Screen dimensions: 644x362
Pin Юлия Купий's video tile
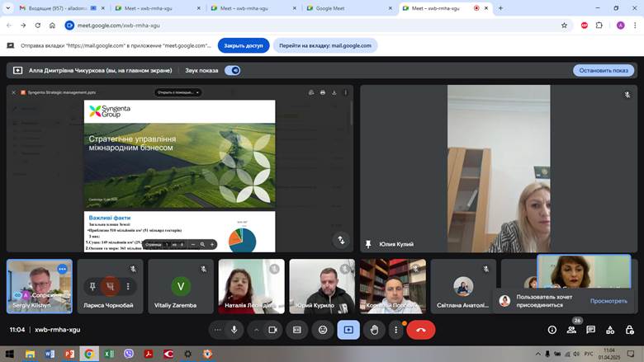368,244
